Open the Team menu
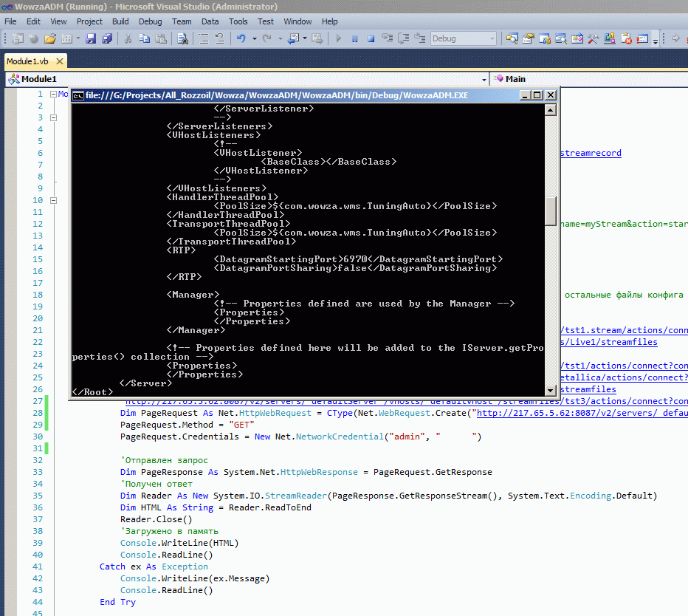688x616 pixels. click(x=182, y=21)
